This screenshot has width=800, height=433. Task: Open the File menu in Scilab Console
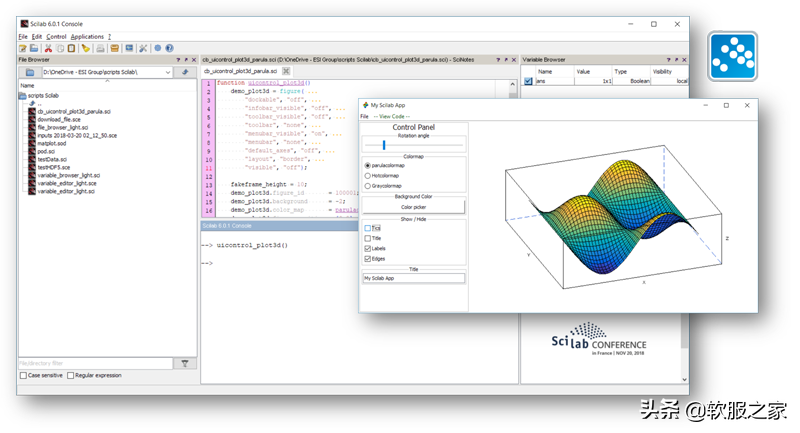(23, 37)
